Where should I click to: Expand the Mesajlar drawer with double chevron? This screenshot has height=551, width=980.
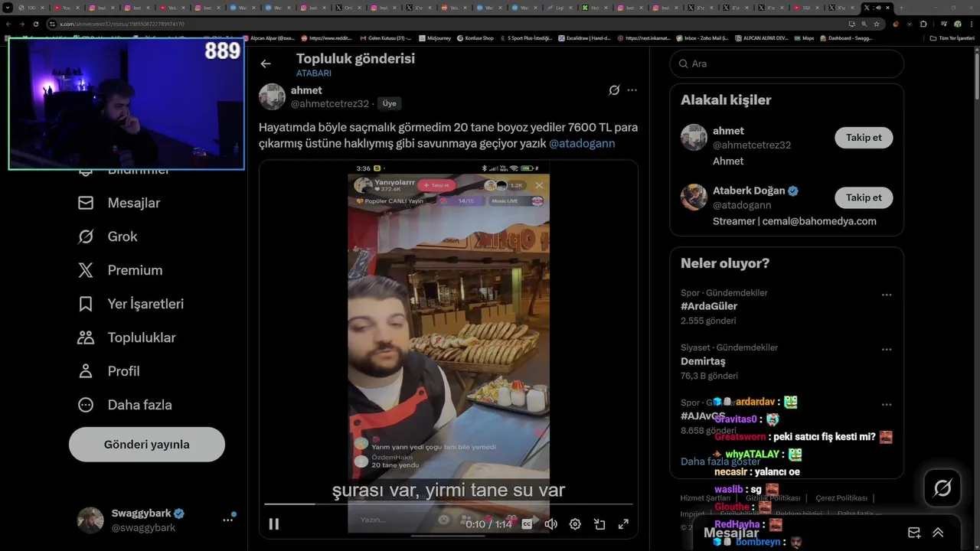[x=938, y=533]
